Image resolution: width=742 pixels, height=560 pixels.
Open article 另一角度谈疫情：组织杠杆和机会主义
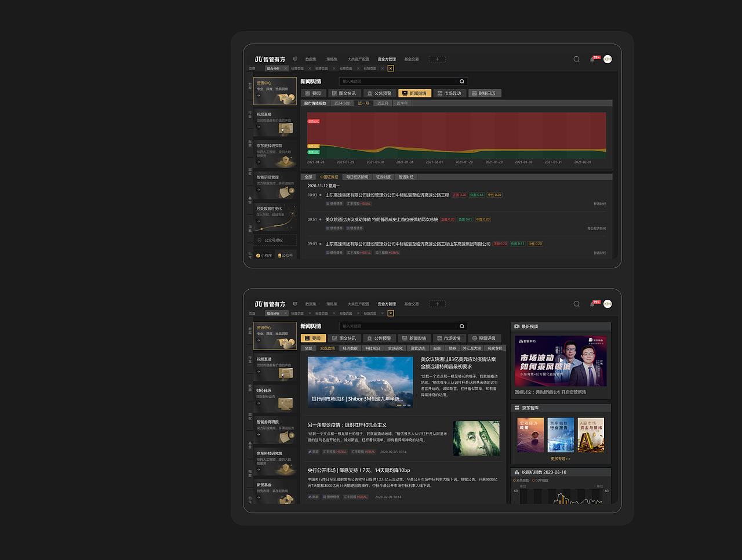[x=347, y=425]
